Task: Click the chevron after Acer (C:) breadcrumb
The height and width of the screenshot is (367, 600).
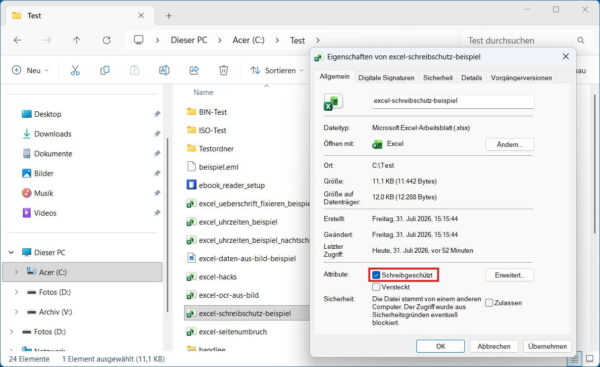Action: click(277, 40)
